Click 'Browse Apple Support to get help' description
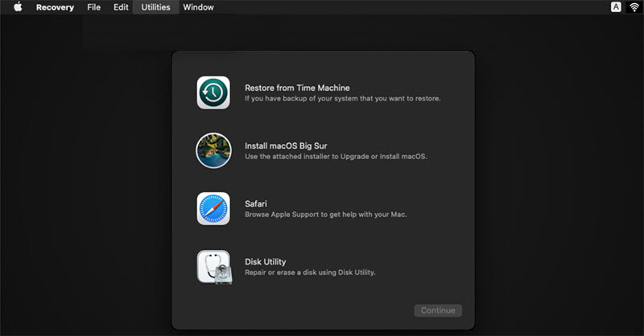 coord(326,215)
